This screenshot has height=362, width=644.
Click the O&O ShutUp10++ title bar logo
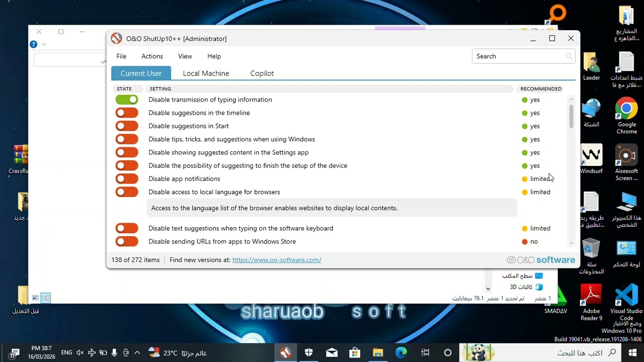116,38
